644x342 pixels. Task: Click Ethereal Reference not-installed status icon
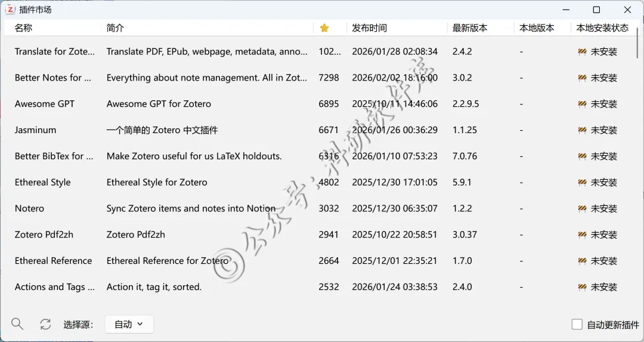click(582, 261)
